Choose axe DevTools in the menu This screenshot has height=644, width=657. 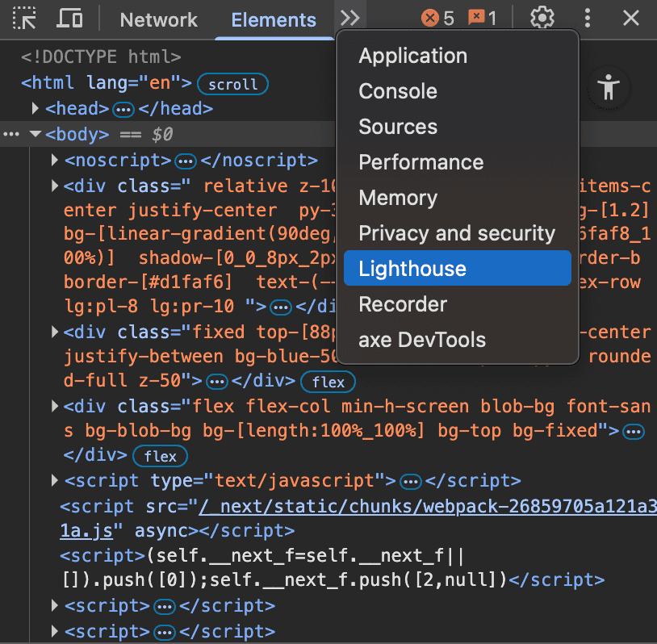click(x=422, y=340)
